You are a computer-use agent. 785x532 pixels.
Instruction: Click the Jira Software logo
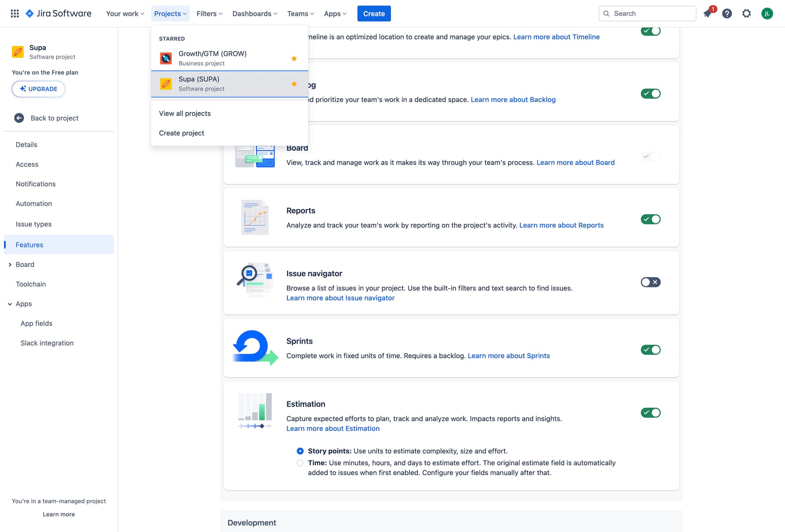pos(58,13)
